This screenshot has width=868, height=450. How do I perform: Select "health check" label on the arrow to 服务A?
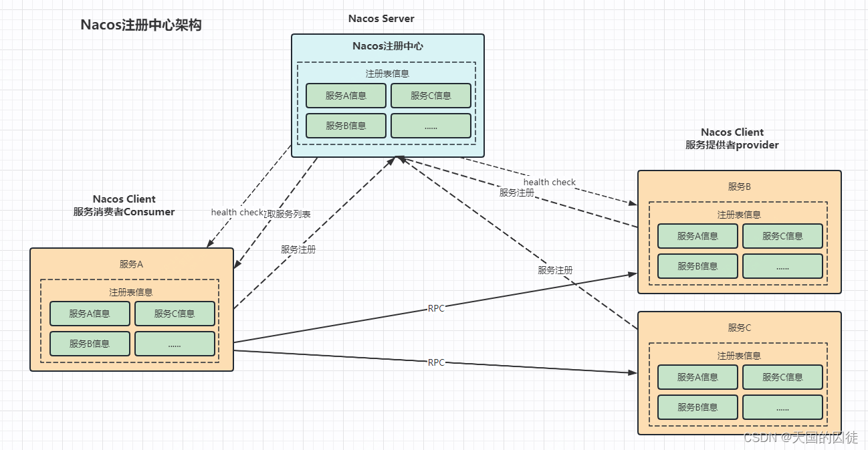pos(237,213)
